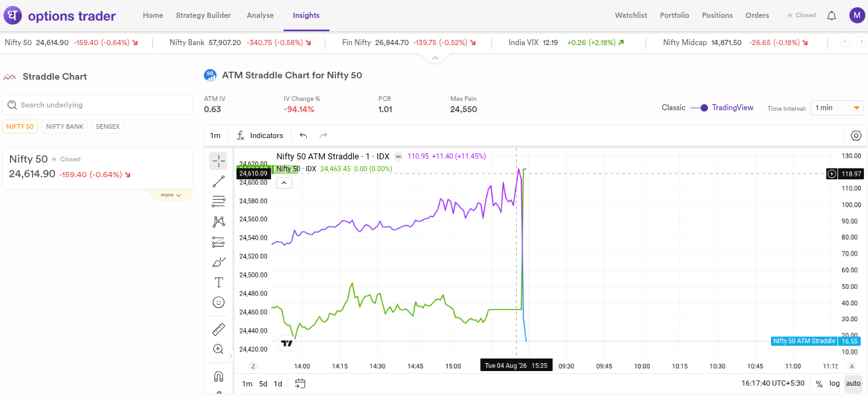
Task: Click the India VIX ticker entry
Action: 566,42
